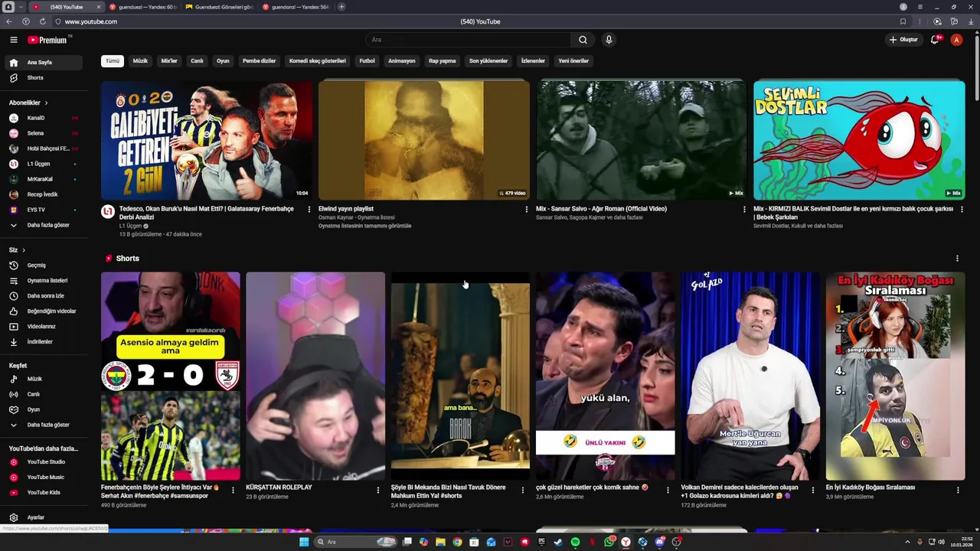Expand Abonelikler subscriptions header
The width and height of the screenshot is (980, 551).
(x=28, y=103)
